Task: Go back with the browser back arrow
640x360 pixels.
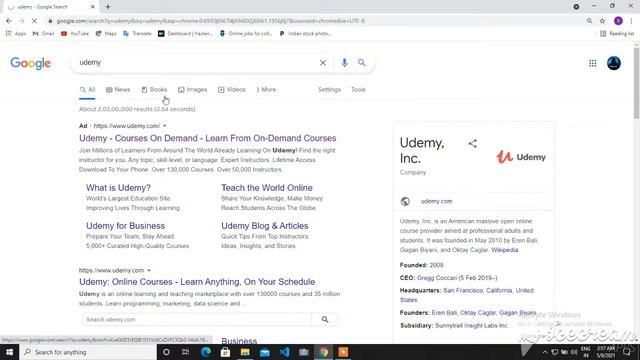Action: 9,21
